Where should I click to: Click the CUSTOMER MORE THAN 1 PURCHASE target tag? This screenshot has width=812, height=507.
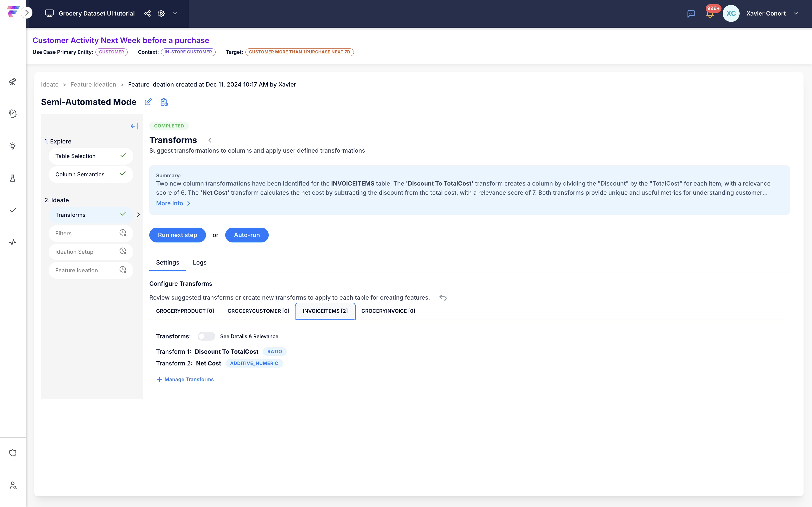coord(299,52)
